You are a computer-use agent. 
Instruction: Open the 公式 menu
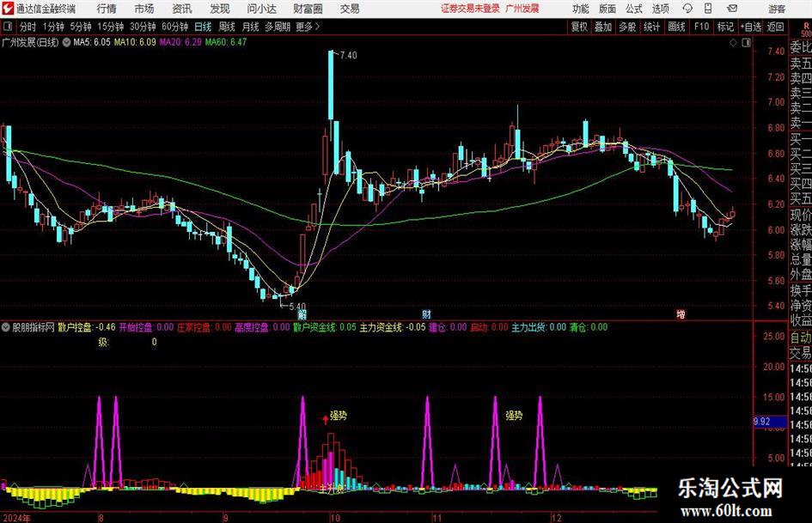(634, 9)
